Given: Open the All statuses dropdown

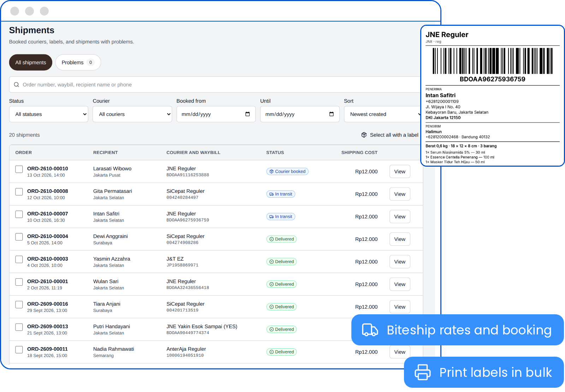Looking at the screenshot, I should click(49, 114).
